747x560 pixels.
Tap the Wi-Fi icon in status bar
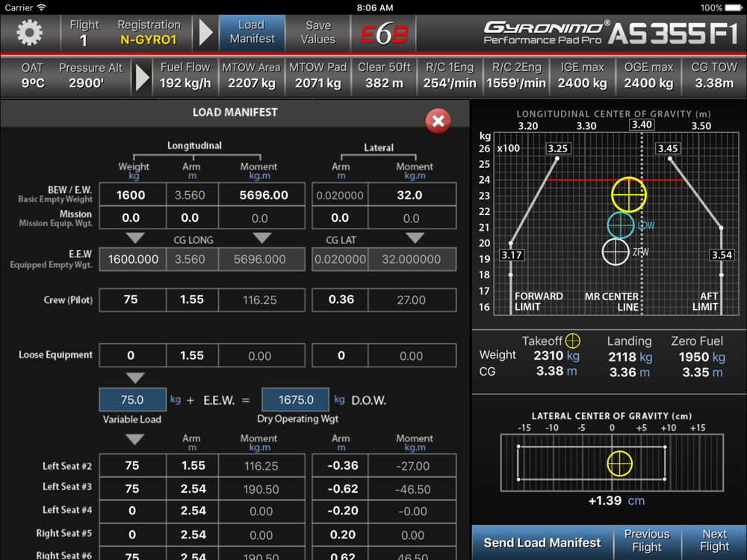(x=41, y=7)
